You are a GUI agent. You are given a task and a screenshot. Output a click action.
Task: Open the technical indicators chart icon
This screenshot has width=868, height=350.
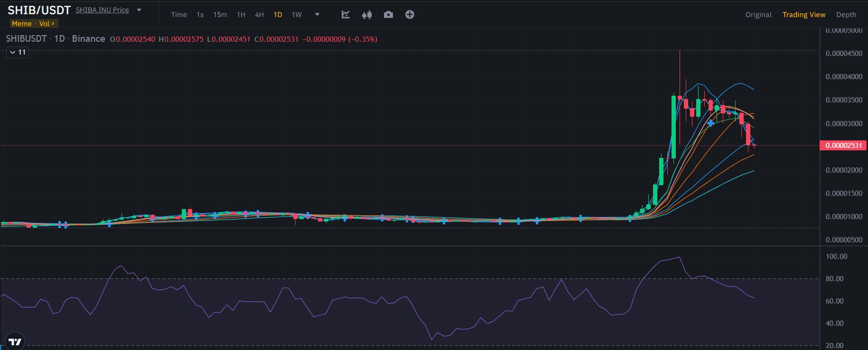(x=345, y=15)
